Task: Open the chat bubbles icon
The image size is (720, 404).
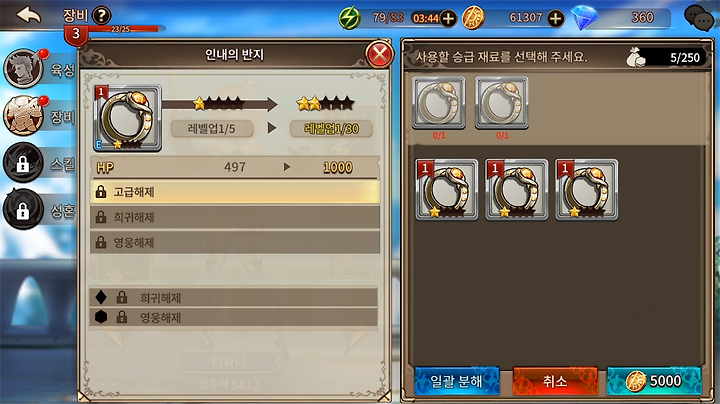Action: [699, 18]
